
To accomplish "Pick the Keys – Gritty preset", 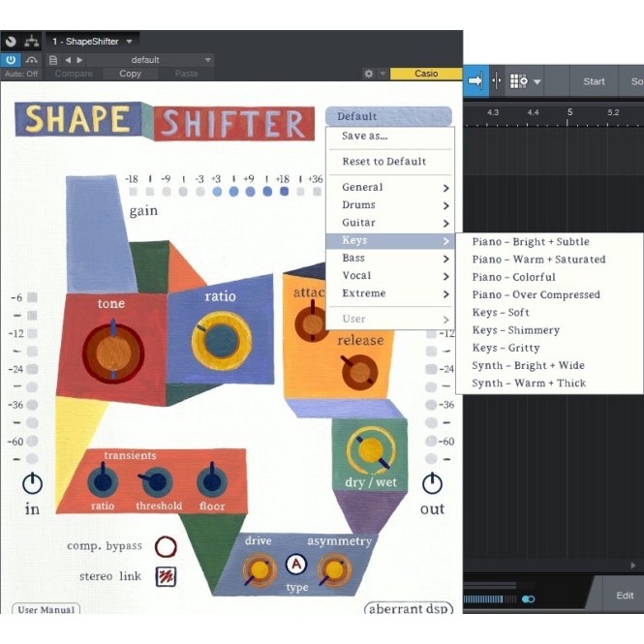I will 549,348.
